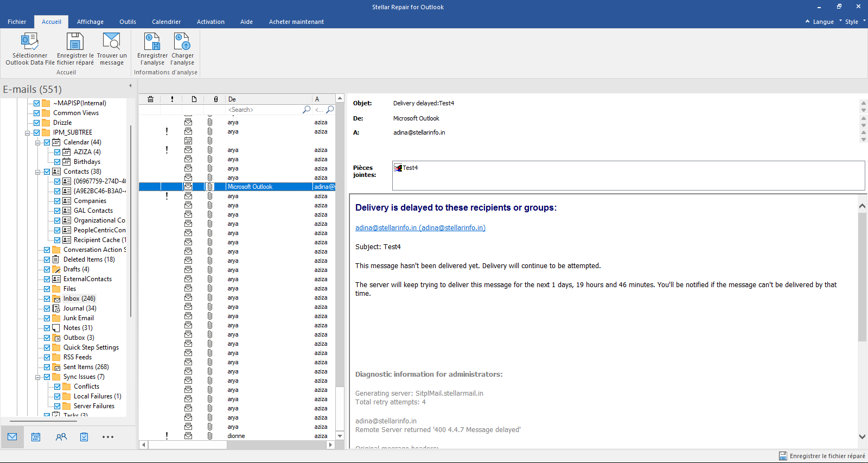This screenshot has height=463, width=868.
Task: Sort by A column header
Action: [324, 99]
